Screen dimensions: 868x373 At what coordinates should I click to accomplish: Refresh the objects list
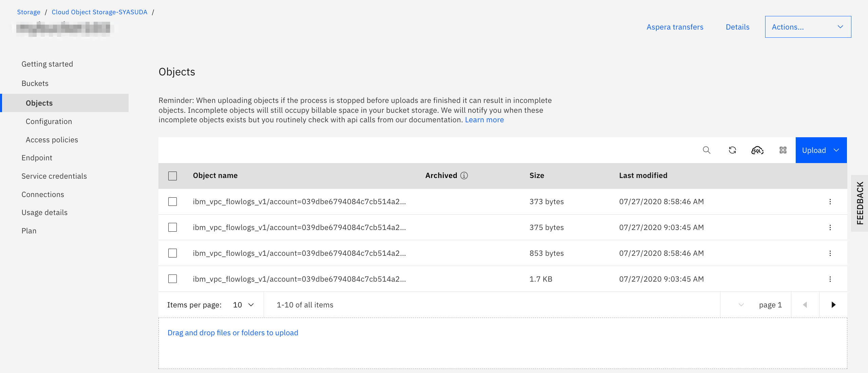(732, 150)
